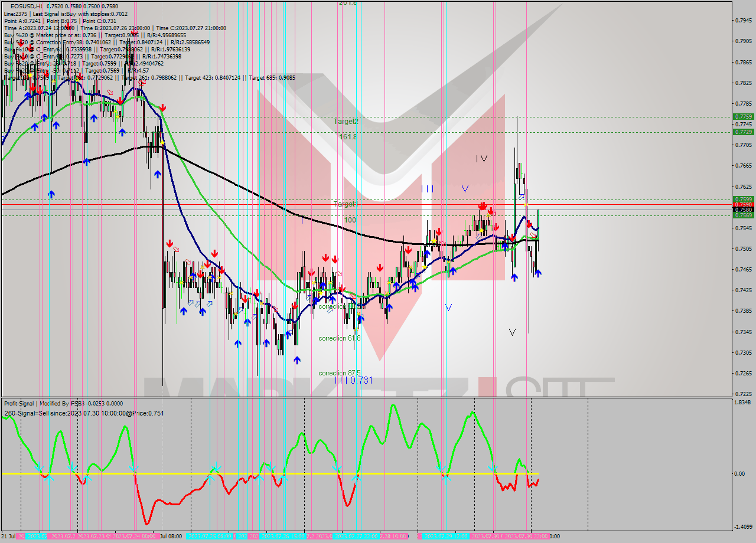The image size is (756, 543).
Task: Click the green 0.7729 price tag
Action: [743, 132]
